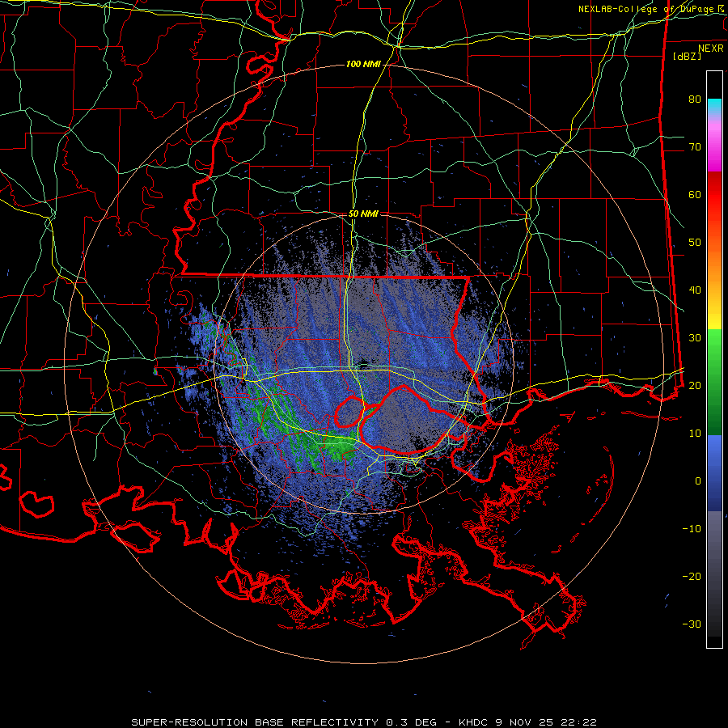
Task: Click the 80 value on dBZ scale
Action: click(695, 99)
